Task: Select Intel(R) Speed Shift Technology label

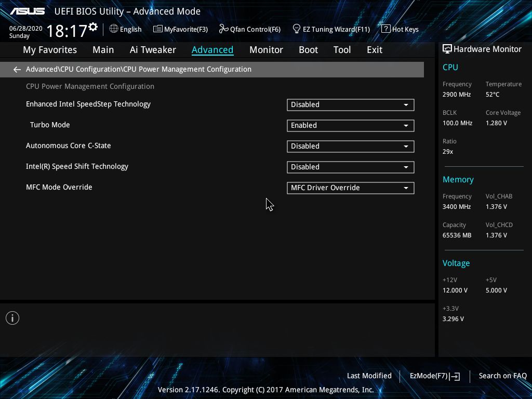Action: (77, 167)
